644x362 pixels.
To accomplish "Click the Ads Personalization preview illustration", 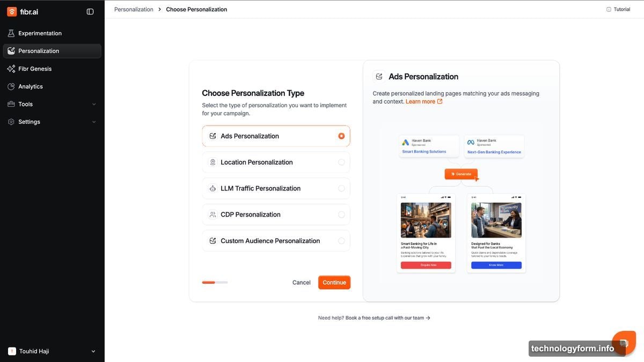I will point(462,203).
